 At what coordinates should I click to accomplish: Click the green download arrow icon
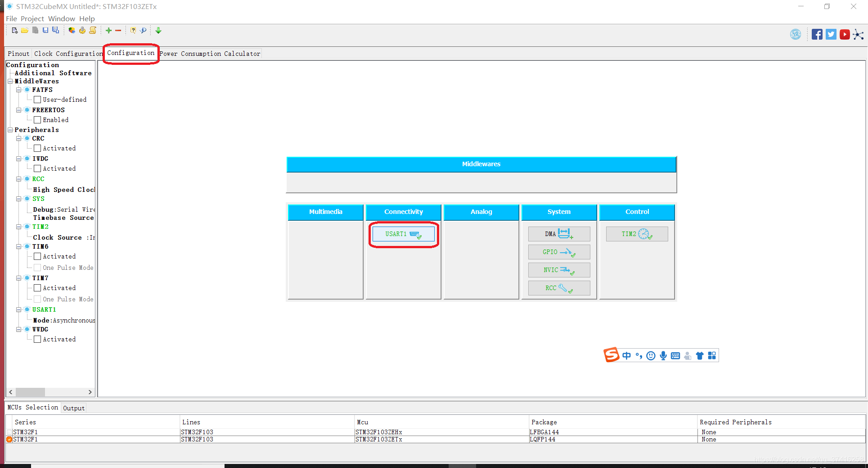(158, 30)
